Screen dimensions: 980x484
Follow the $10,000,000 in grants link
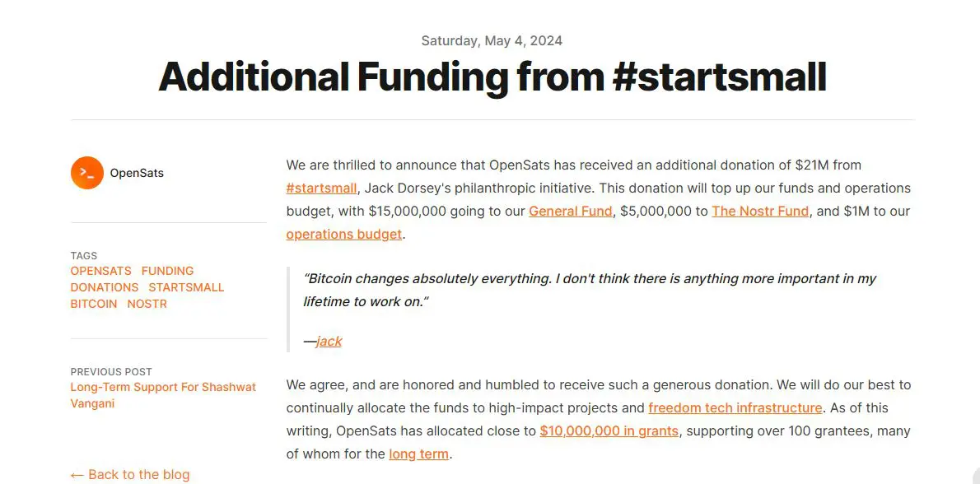coord(609,431)
